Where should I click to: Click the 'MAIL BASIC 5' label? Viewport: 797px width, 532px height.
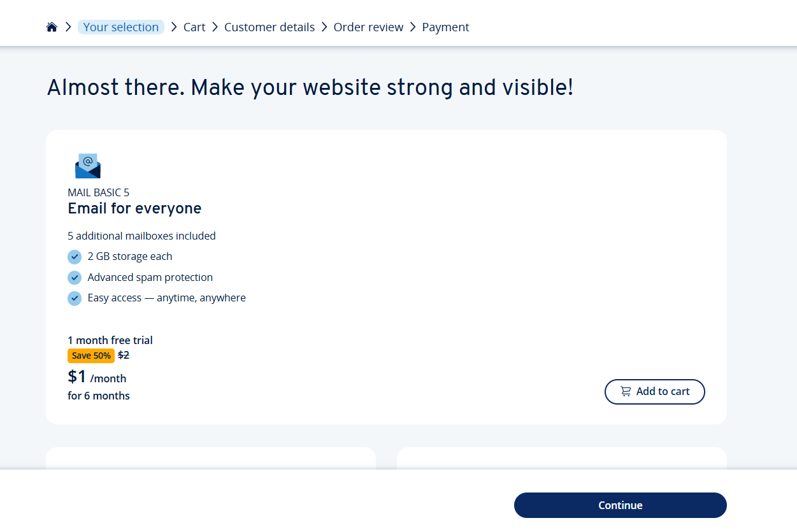pos(99,192)
